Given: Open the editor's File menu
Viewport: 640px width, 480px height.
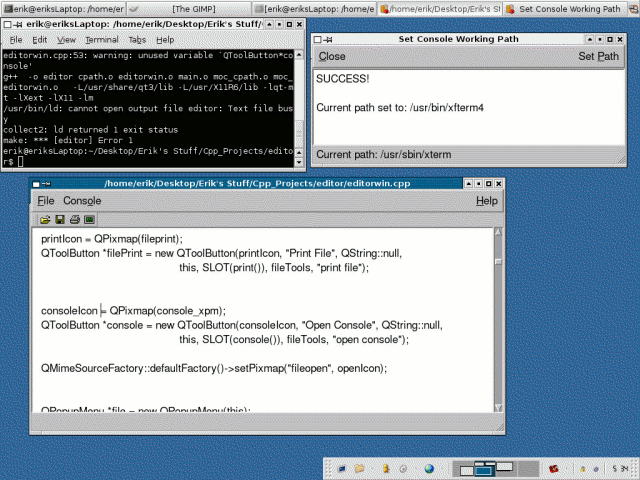Looking at the screenshot, I should click(x=47, y=201).
